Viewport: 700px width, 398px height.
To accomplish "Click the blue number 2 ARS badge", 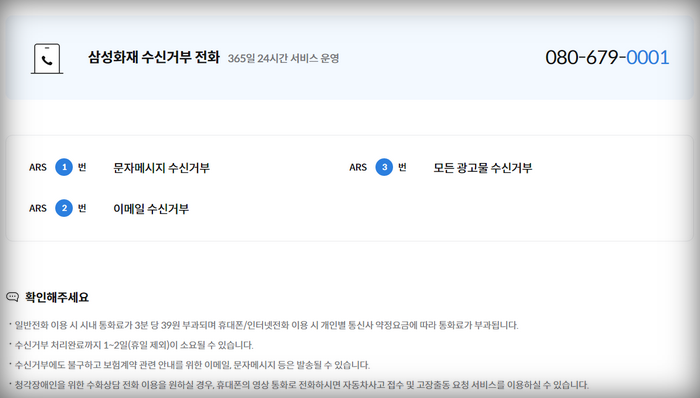I will tap(64, 208).
